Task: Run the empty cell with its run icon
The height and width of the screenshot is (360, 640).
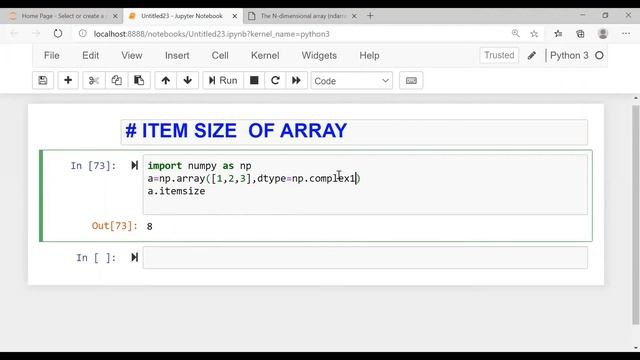Action: coord(134,258)
